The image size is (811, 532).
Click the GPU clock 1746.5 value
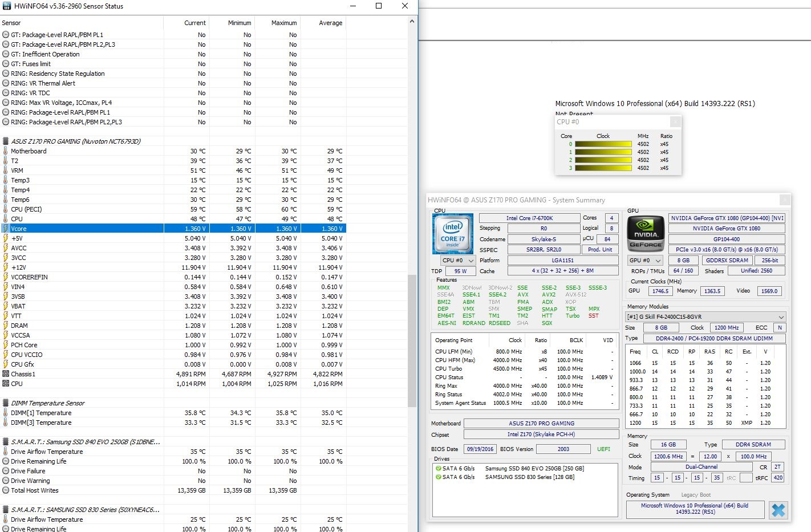[660, 291]
